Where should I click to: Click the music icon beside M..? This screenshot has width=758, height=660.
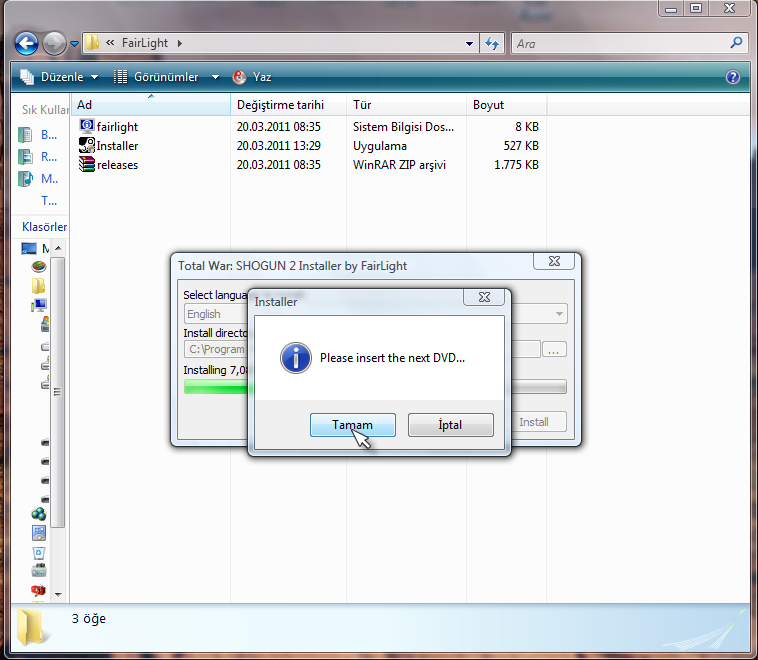[25, 179]
